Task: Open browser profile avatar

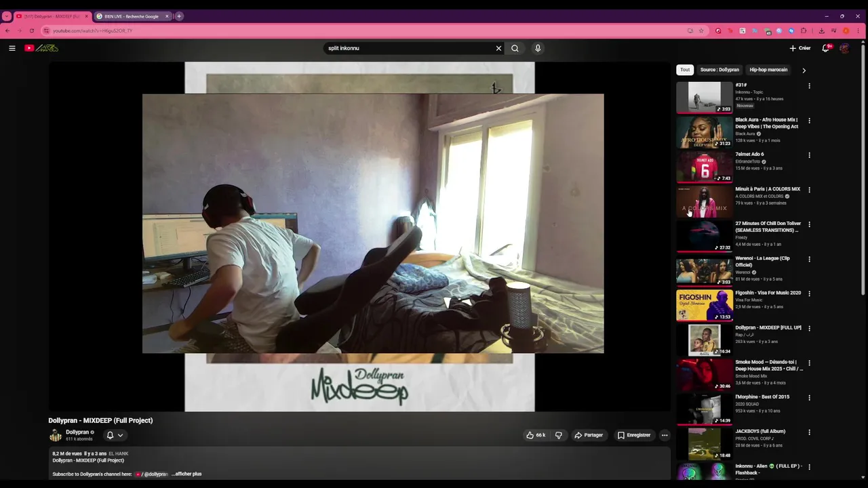Action: [846, 30]
